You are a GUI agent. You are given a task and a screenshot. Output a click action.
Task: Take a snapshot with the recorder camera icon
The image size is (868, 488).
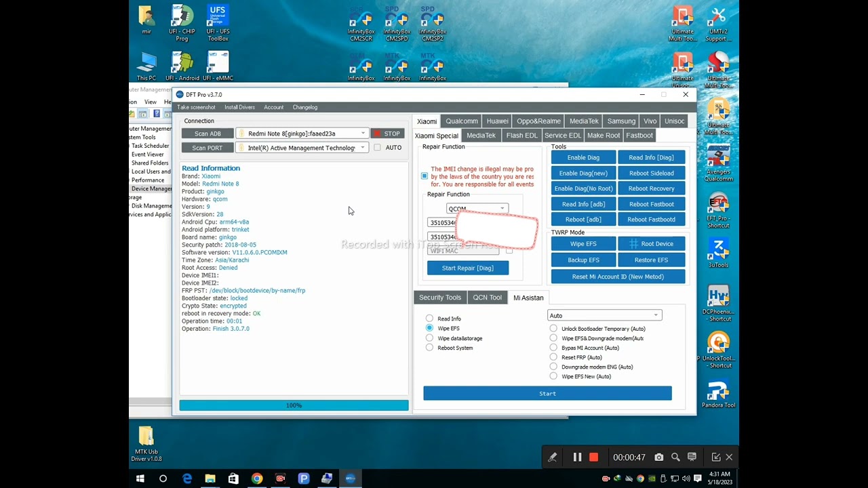coord(658,457)
